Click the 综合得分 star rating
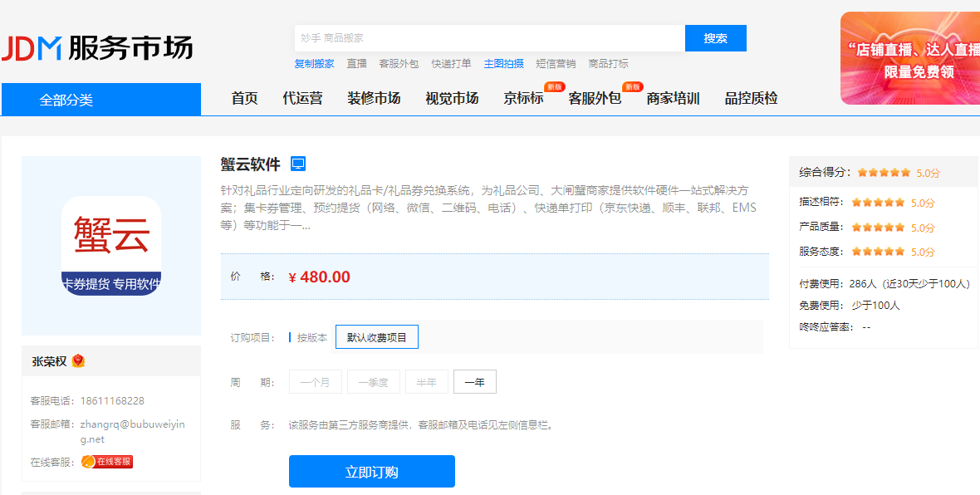Image resolution: width=980 pixels, height=495 pixels. (884, 173)
